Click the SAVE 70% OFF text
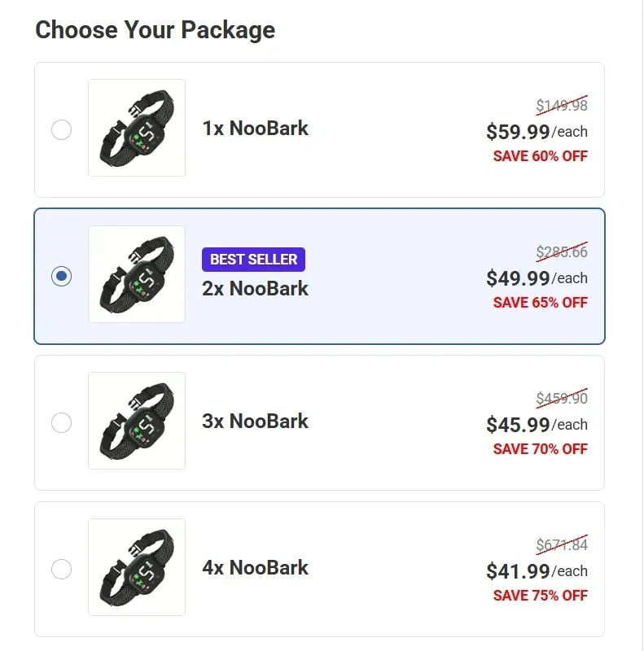Image resolution: width=644 pixels, height=651 pixels. coord(541,448)
